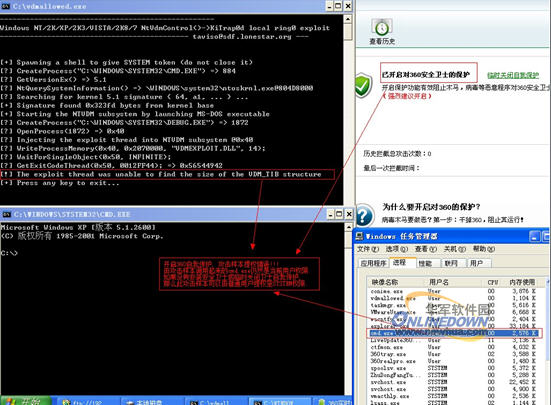Image resolution: width=551 pixels, height=405 pixels.
Task: Sort processes by 内存使用 column header
Action: click(x=522, y=282)
